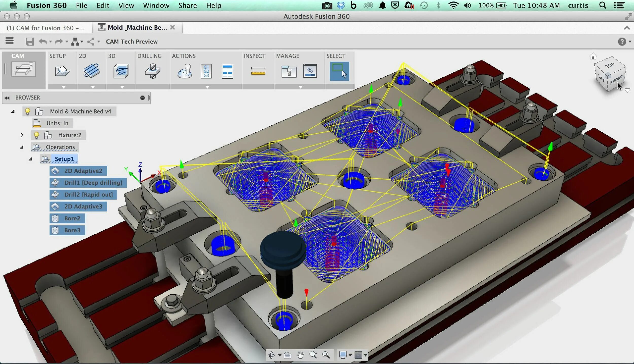Select the Drill1 Deep drilling item

click(x=93, y=182)
